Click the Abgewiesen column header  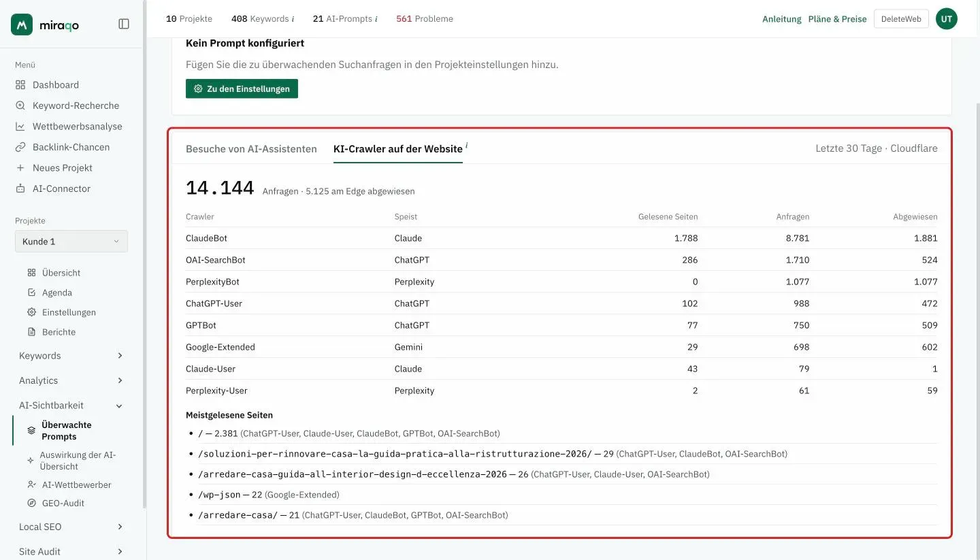click(x=915, y=217)
